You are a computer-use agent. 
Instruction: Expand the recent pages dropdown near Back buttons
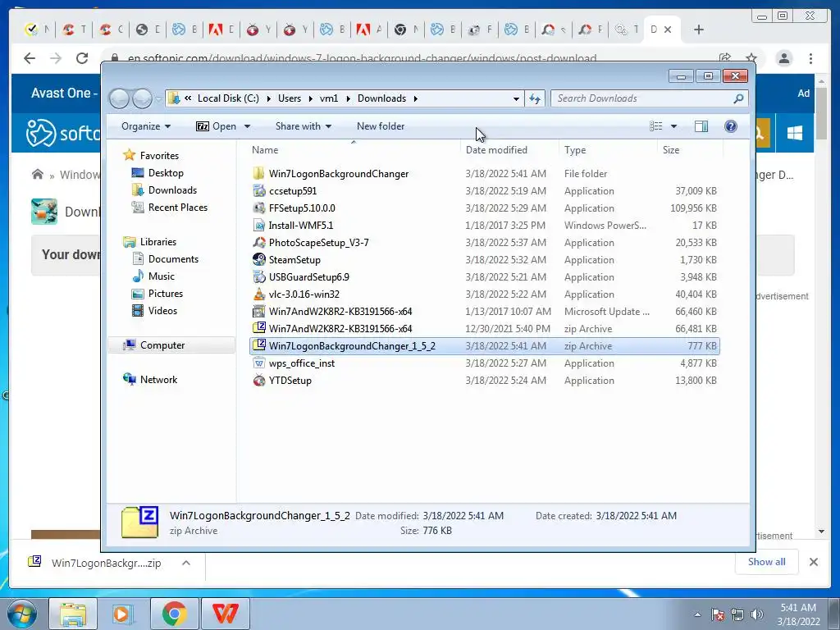point(158,98)
